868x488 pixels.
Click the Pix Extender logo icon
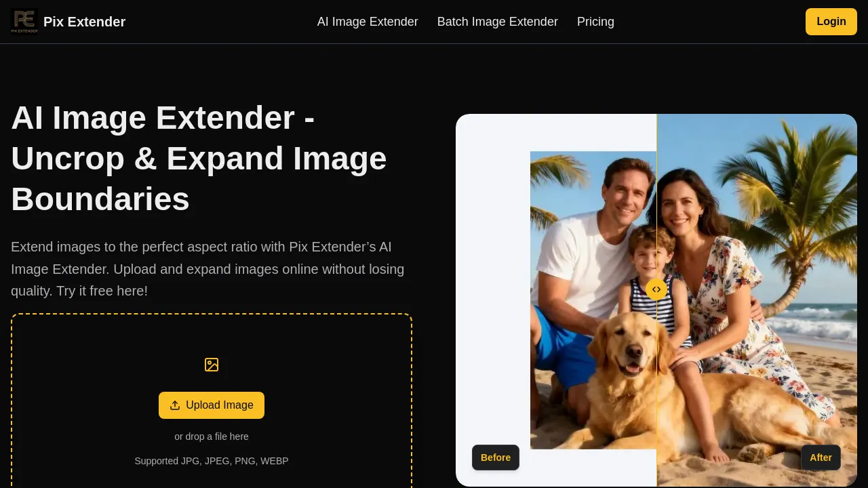(x=24, y=22)
